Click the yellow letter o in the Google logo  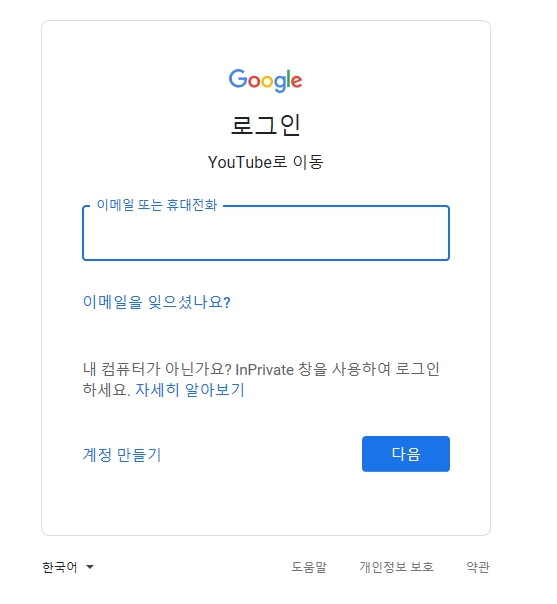[267, 82]
